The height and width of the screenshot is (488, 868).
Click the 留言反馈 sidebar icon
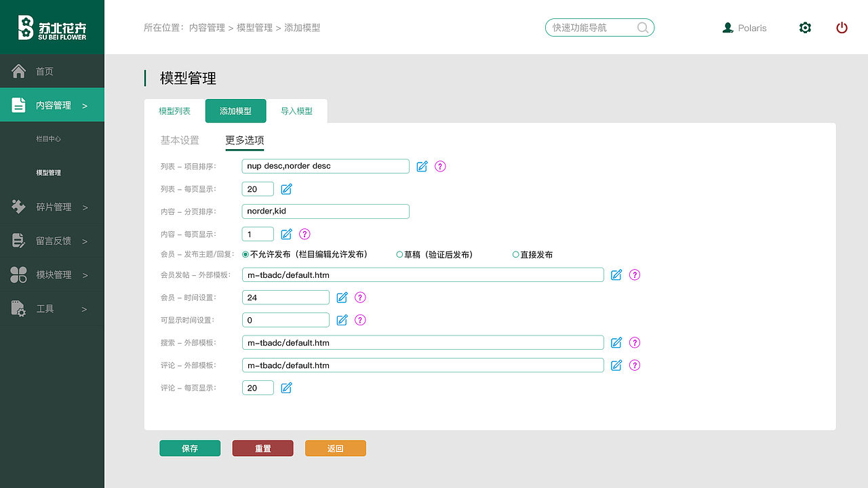(x=18, y=241)
